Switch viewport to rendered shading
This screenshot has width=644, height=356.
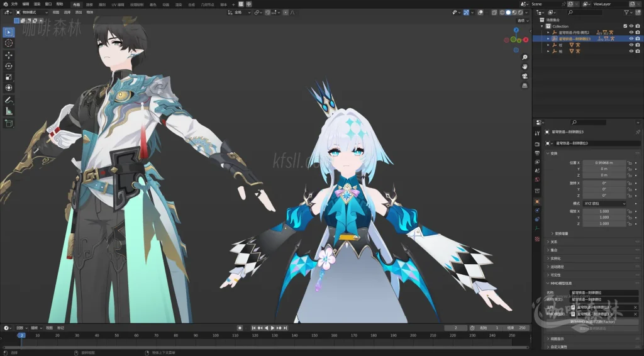(x=520, y=13)
